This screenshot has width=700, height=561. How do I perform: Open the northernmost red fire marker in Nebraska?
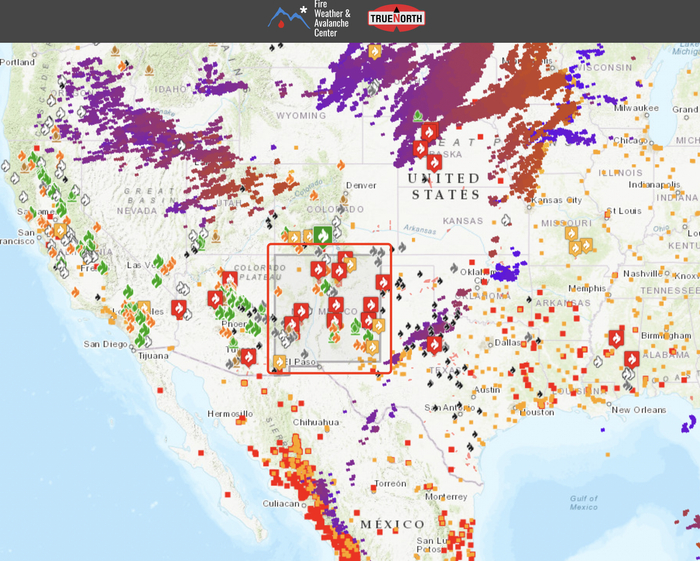[x=429, y=132]
